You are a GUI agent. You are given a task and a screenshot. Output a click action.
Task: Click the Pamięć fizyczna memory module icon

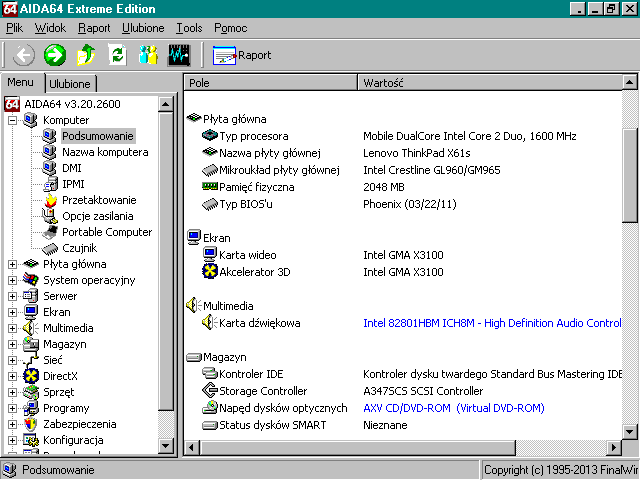click(x=210, y=187)
